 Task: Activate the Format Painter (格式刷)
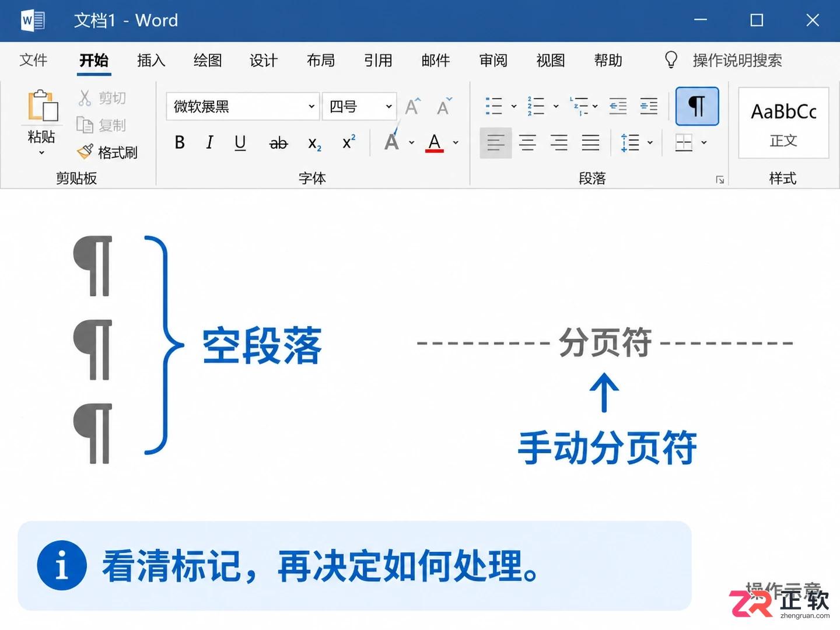click(x=107, y=152)
